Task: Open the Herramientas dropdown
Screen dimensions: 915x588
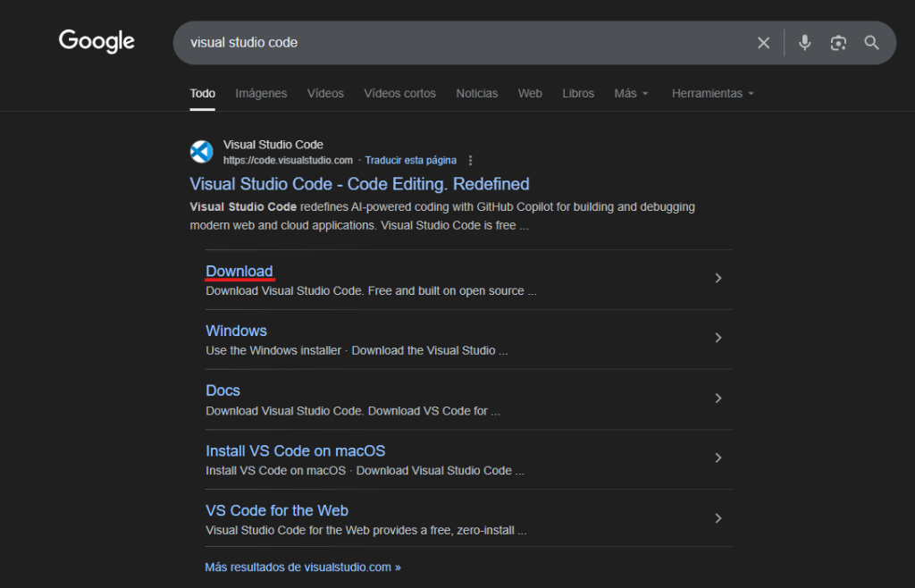Action: click(712, 93)
